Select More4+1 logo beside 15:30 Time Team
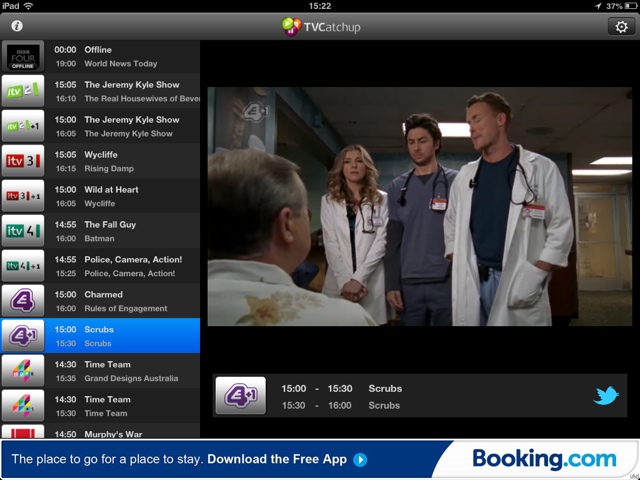 click(23, 406)
